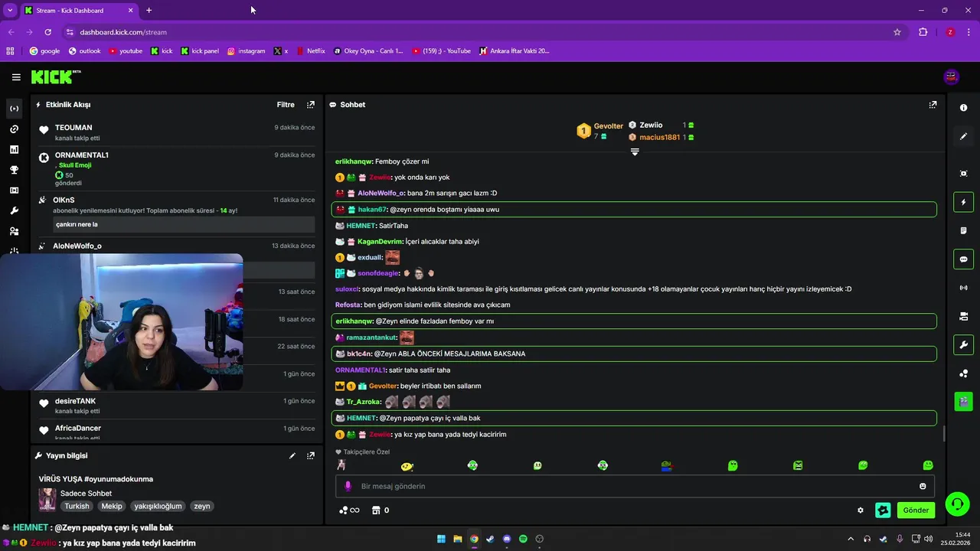Open the link icon in the left sidebar
980x551 pixels.
point(14,129)
